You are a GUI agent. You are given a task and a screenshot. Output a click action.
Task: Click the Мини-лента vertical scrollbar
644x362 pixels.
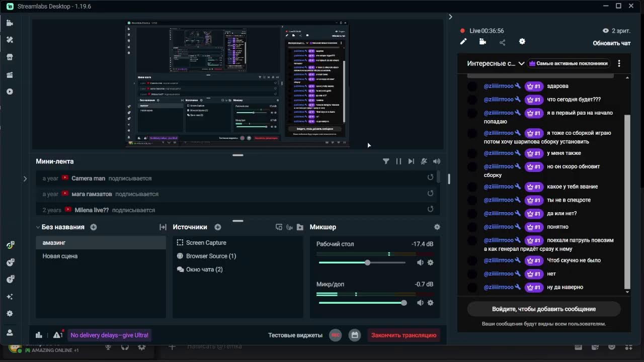click(439, 177)
